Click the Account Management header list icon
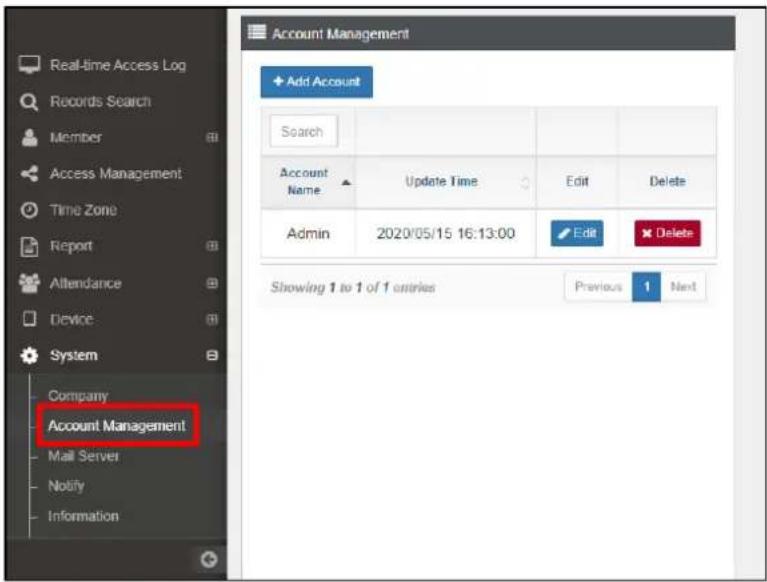 pos(257,32)
